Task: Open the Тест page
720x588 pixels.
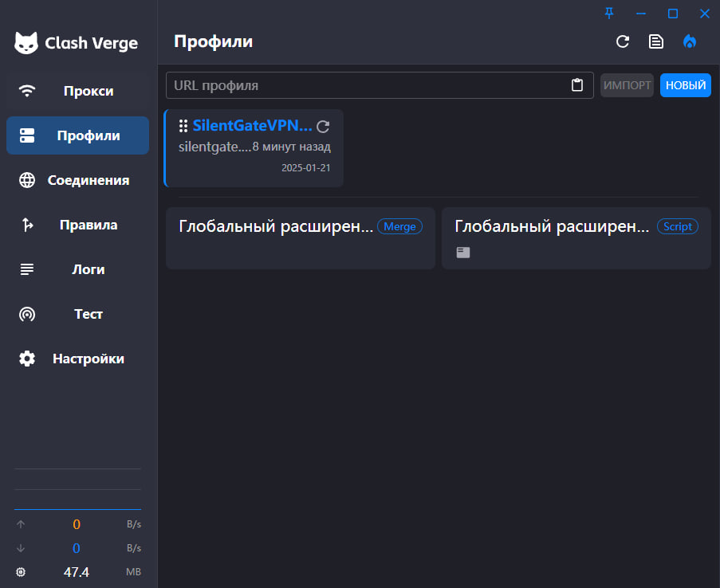Action: (77, 314)
